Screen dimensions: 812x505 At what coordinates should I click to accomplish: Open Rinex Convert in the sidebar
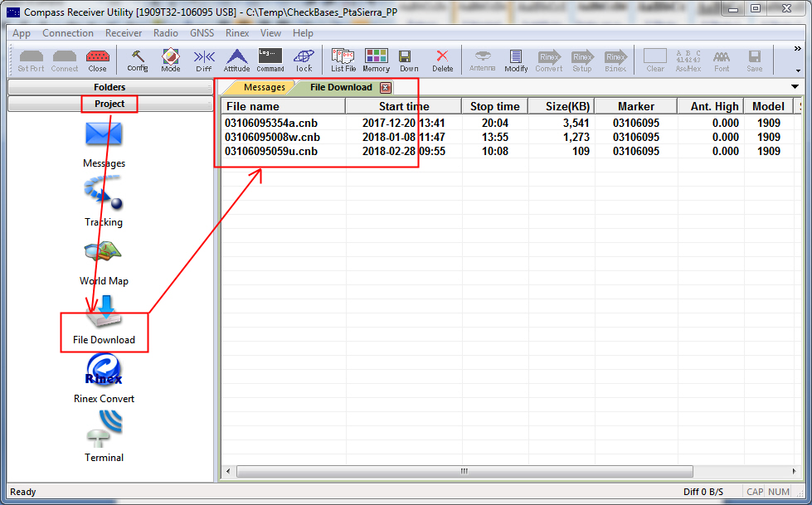pyautogui.click(x=104, y=379)
